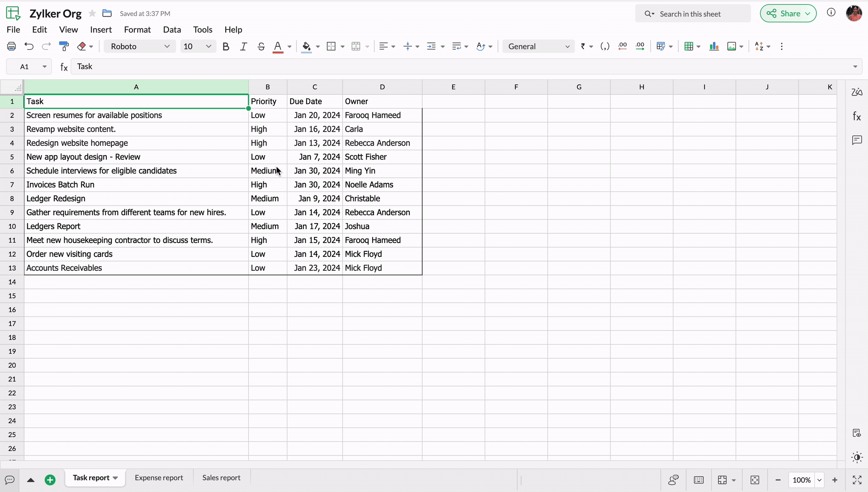Click the full screen icon at bottom right

tap(857, 480)
